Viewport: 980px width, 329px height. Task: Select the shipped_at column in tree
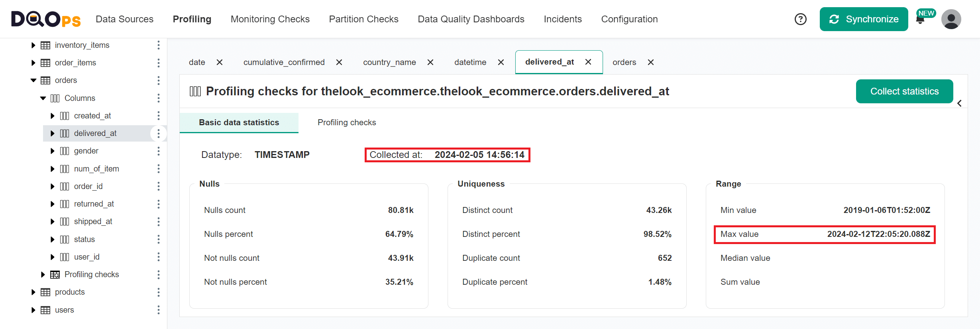tap(93, 222)
